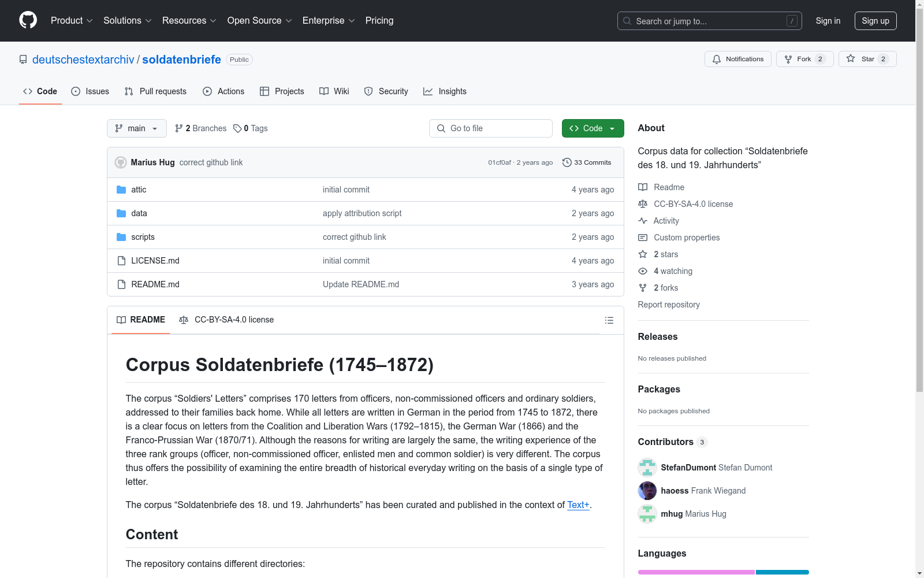Expand the Solutions menu
This screenshot has width=924, height=578.
pos(128,21)
